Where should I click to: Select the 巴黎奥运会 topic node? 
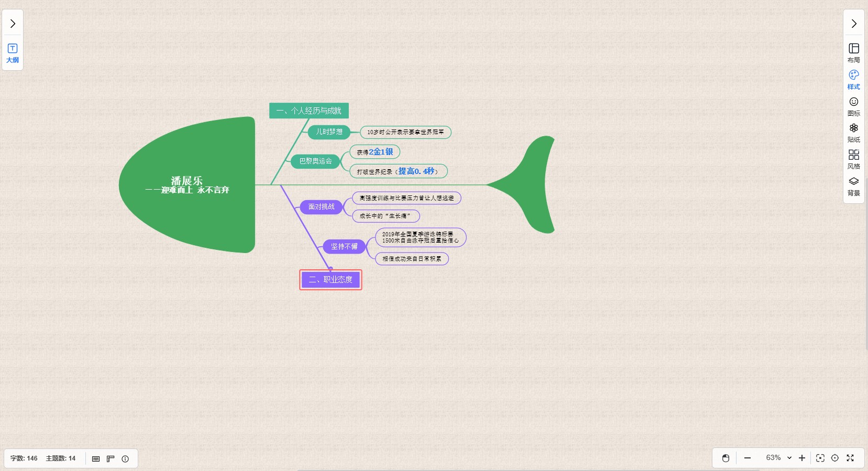pyautogui.click(x=315, y=161)
